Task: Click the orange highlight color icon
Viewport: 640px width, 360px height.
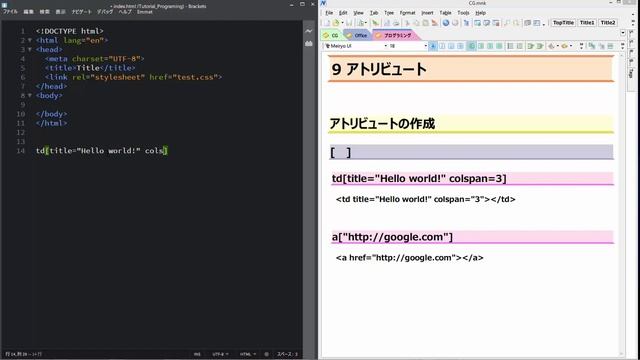Action: pos(564,46)
